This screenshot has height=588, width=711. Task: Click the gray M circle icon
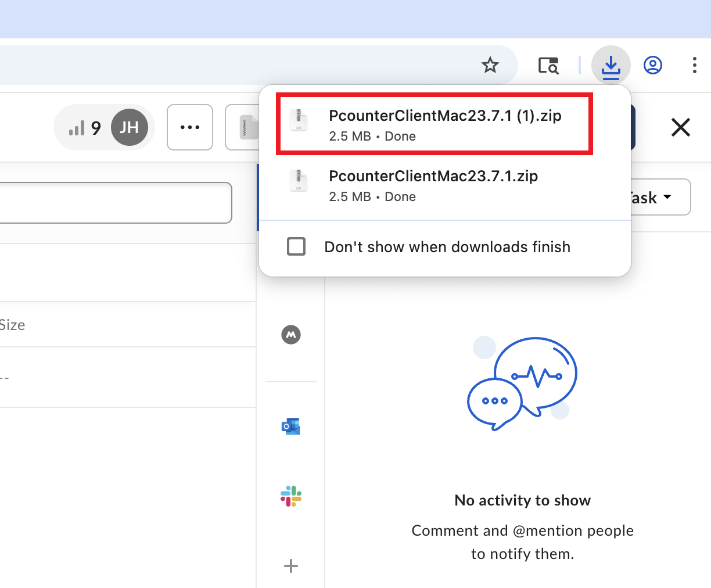pyautogui.click(x=291, y=335)
